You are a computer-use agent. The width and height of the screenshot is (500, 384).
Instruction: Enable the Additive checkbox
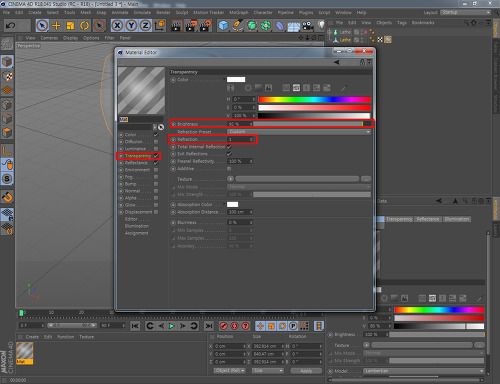point(229,169)
